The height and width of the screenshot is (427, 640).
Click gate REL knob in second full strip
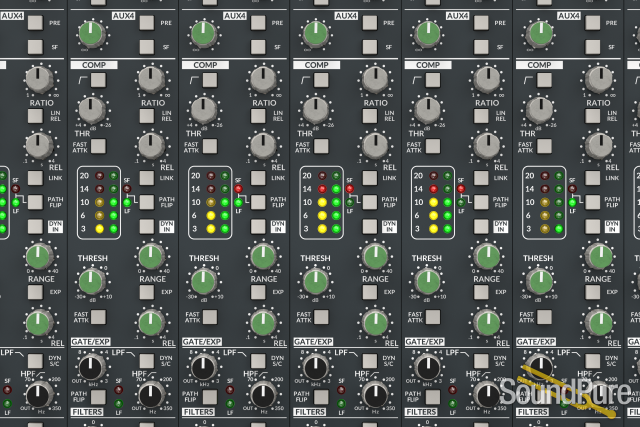pyautogui.click(x=263, y=323)
